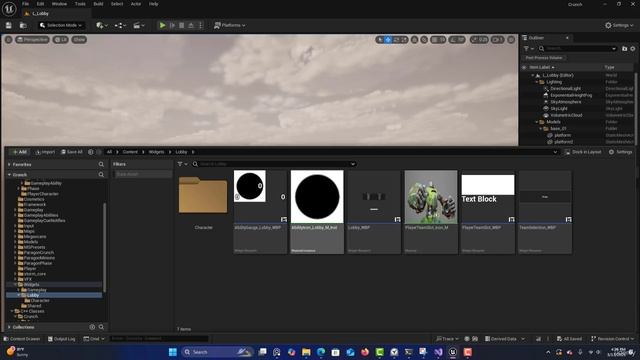Open the asset filter dropdown icon
640x360 pixels.
tap(182, 164)
